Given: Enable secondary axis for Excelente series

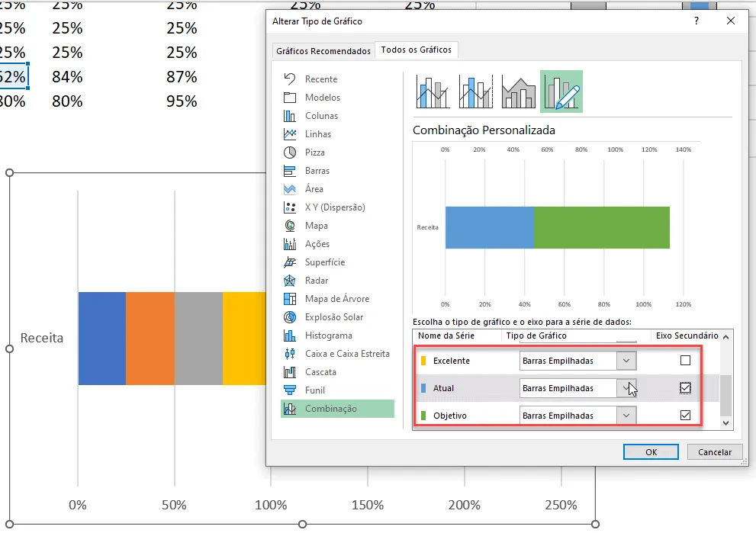Looking at the screenshot, I should coord(685,361).
